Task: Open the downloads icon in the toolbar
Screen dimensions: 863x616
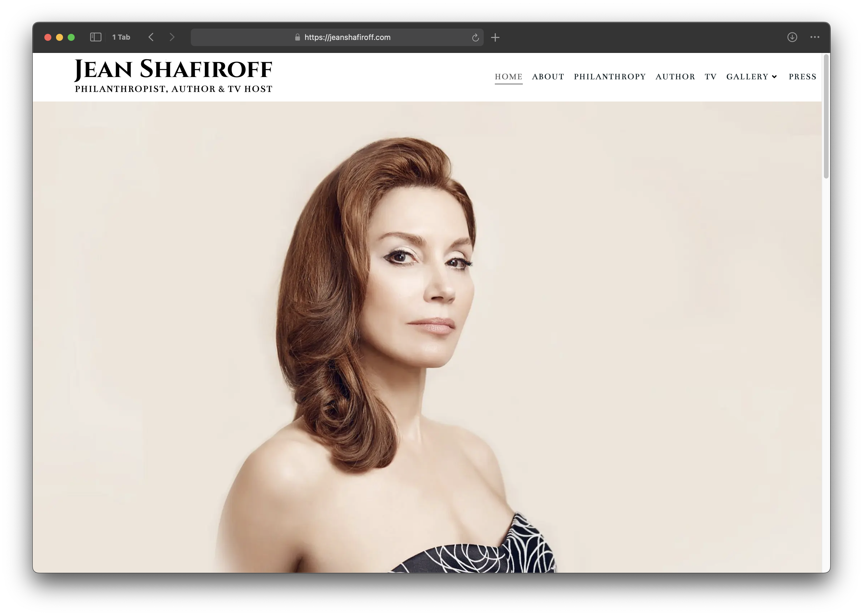Action: [792, 37]
